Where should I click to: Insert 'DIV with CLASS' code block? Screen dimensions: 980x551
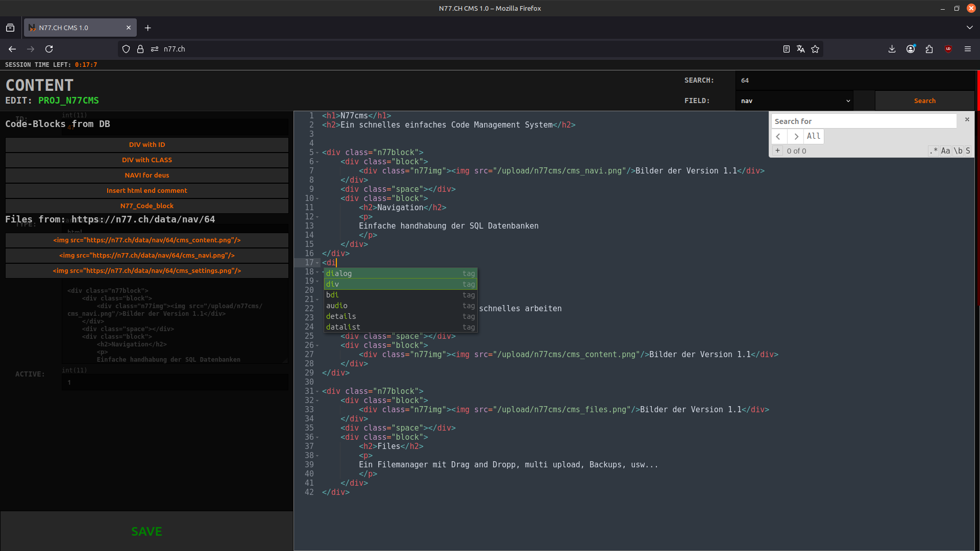(x=147, y=160)
